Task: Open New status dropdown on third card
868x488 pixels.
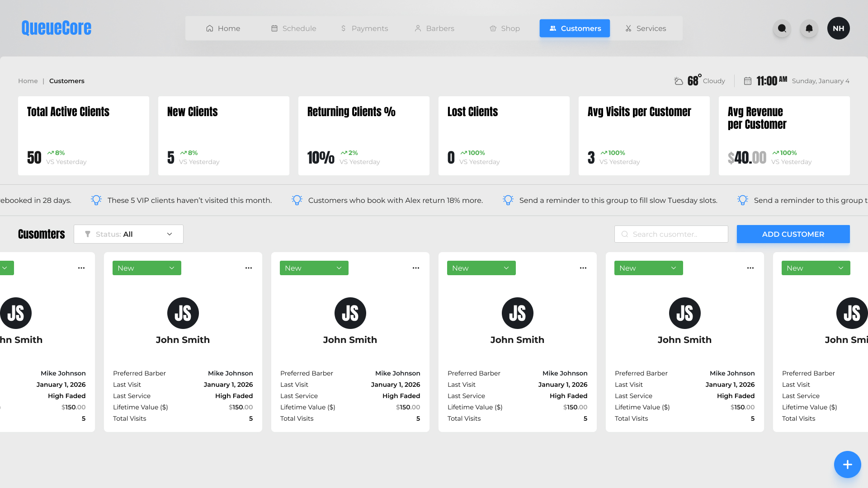Action: click(x=314, y=268)
